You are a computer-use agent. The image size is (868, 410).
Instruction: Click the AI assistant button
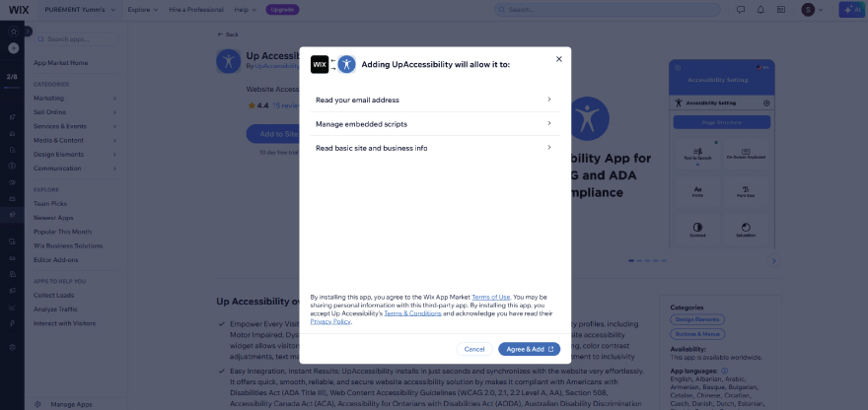851,10
